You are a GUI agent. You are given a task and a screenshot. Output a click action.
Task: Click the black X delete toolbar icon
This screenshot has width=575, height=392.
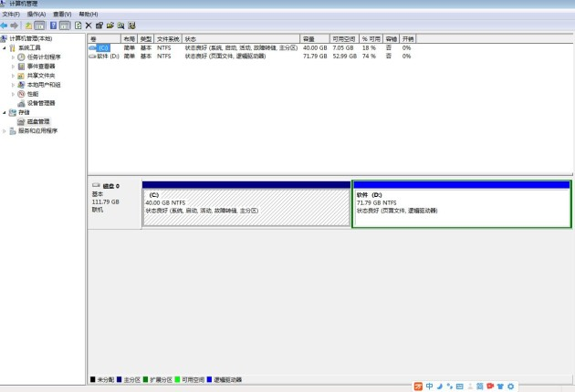point(89,26)
